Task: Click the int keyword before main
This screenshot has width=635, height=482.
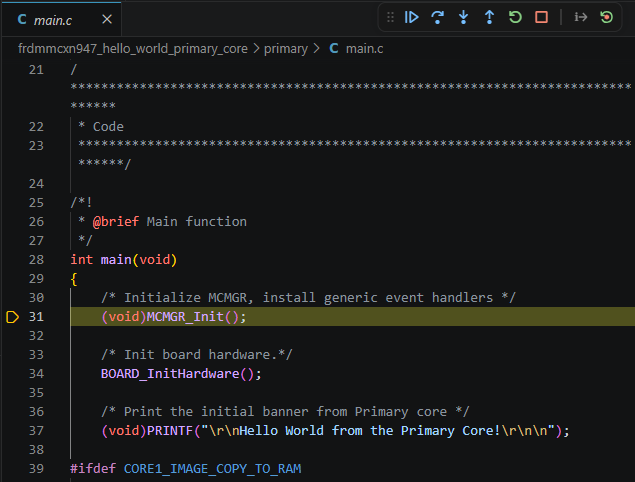Action: [81, 260]
